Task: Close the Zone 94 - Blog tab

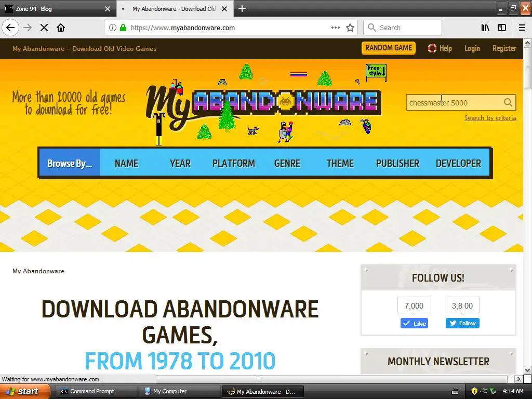Action: [x=108, y=9]
